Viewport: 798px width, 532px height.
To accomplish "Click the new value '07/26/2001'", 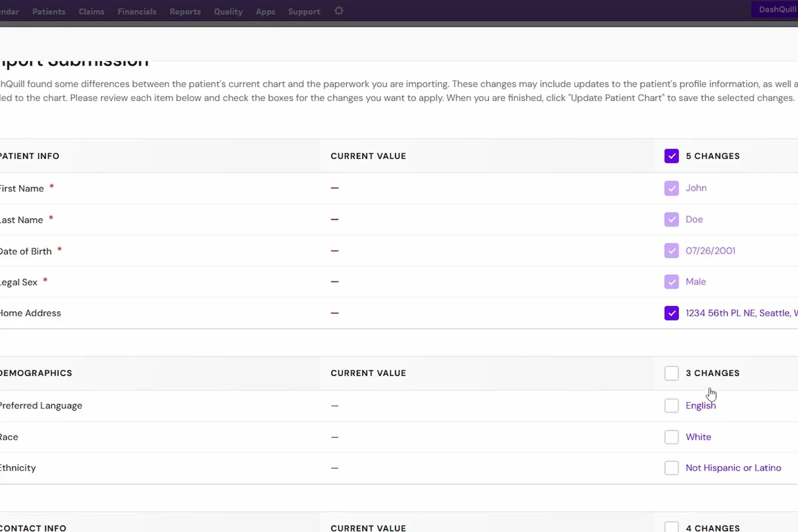I will [x=710, y=251].
